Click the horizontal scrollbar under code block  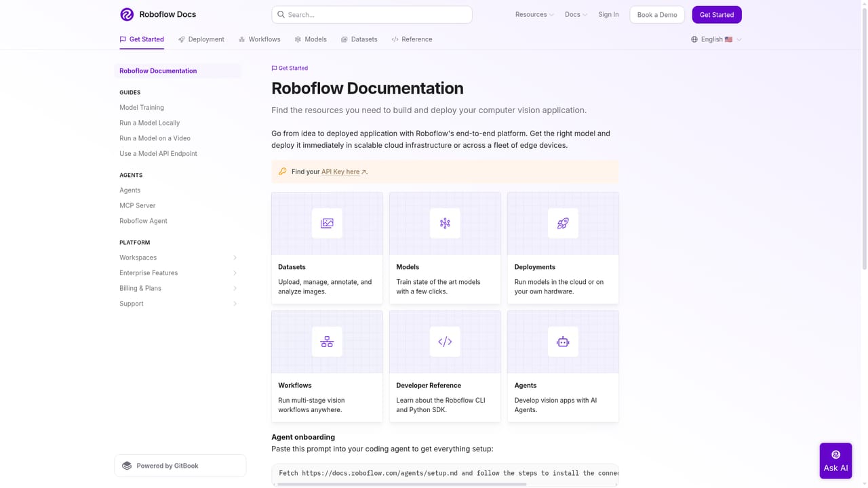point(402,485)
